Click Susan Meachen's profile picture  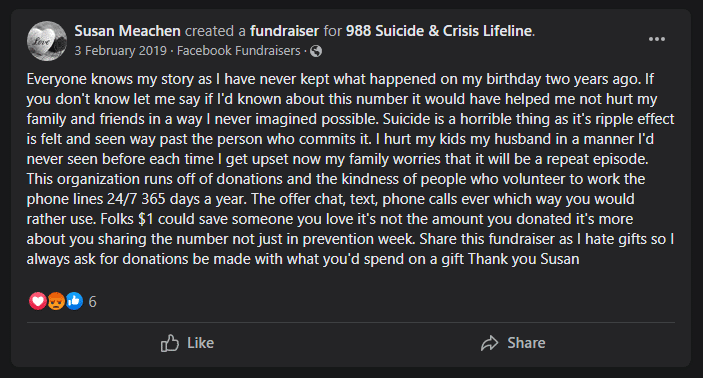coord(47,41)
